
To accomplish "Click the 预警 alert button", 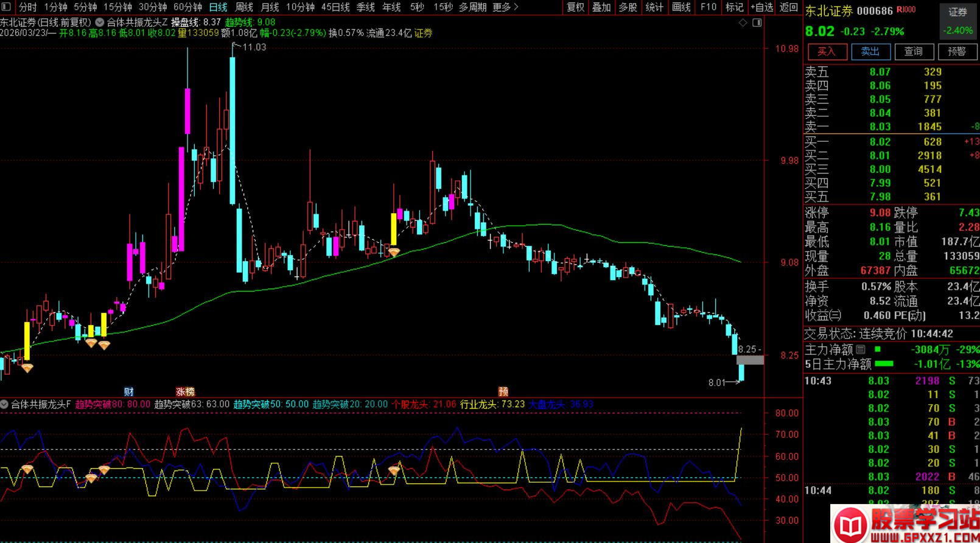I will 957,52.
